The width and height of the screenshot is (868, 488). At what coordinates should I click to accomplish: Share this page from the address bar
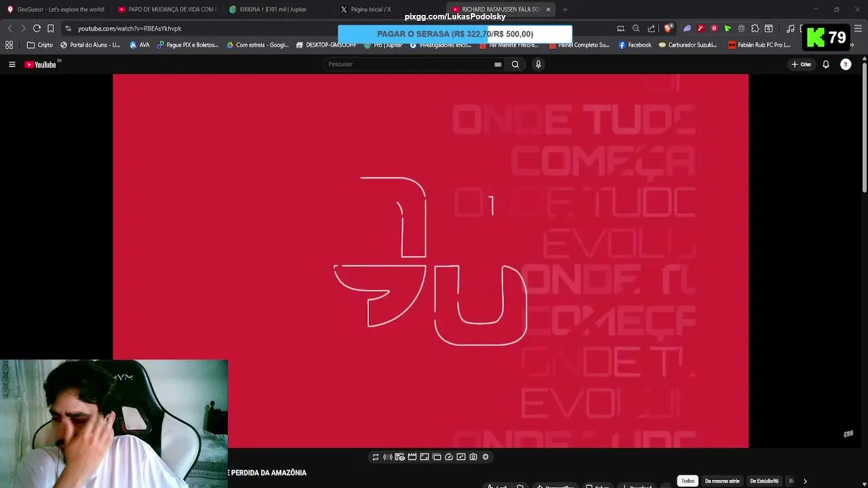(x=652, y=28)
